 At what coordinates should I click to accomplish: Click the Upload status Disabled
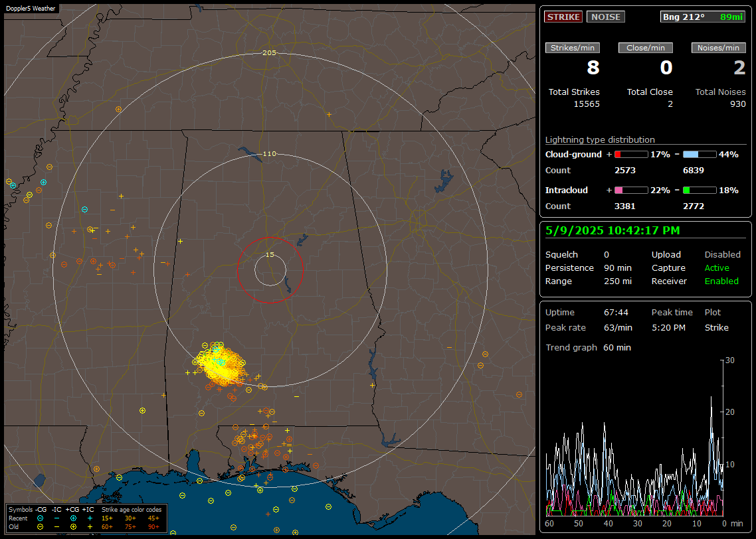tap(722, 255)
